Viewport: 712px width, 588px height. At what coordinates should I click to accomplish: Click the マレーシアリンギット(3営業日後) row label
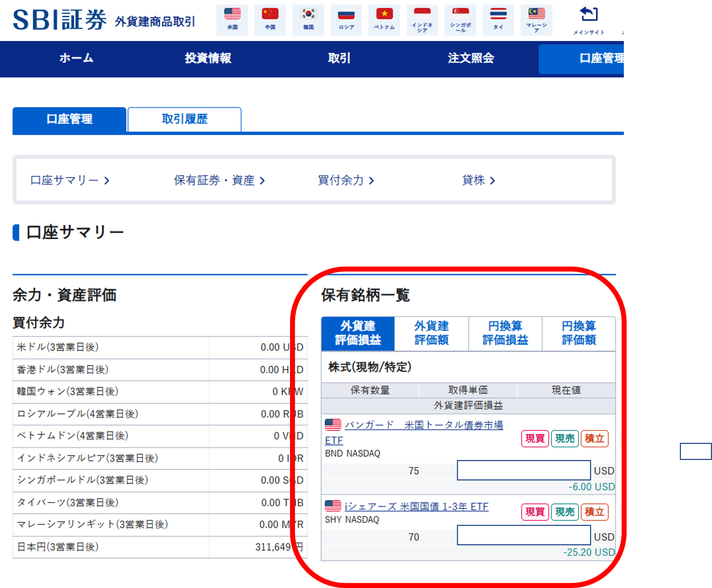(x=93, y=524)
